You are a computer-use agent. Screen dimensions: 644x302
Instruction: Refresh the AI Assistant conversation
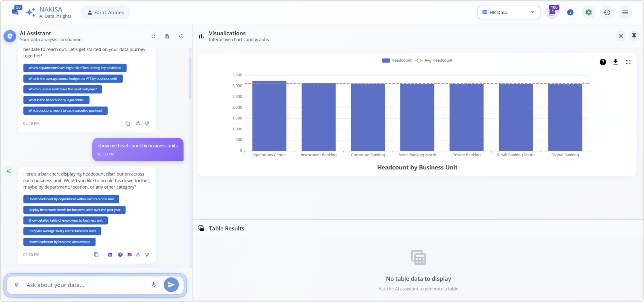pos(154,37)
